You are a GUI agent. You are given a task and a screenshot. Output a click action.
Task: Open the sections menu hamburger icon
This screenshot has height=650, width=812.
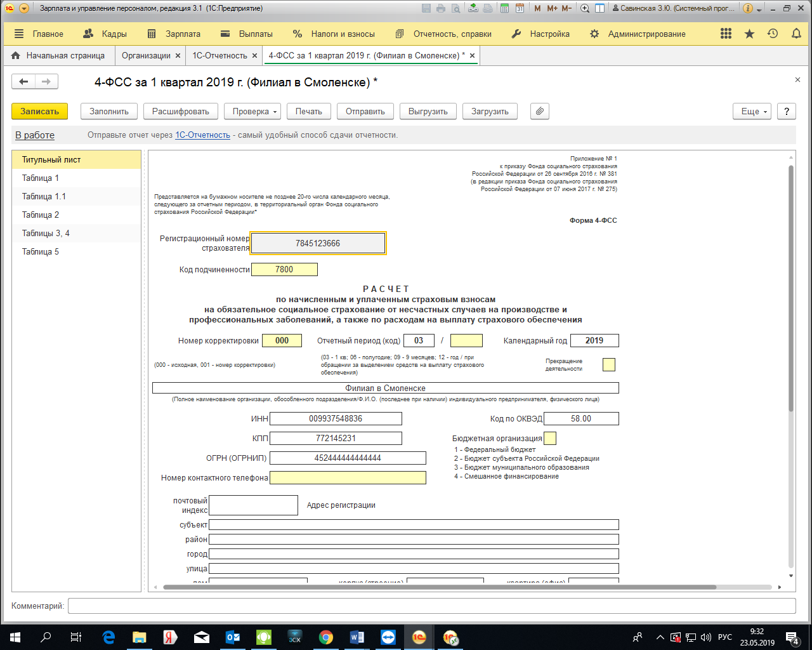pyautogui.click(x=19, y=34)
